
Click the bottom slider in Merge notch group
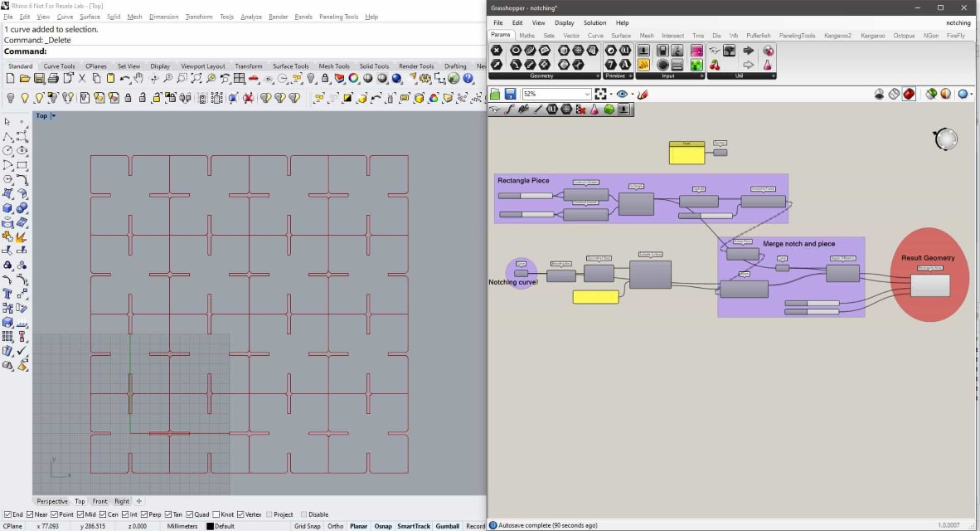click(x=812, y=311)
